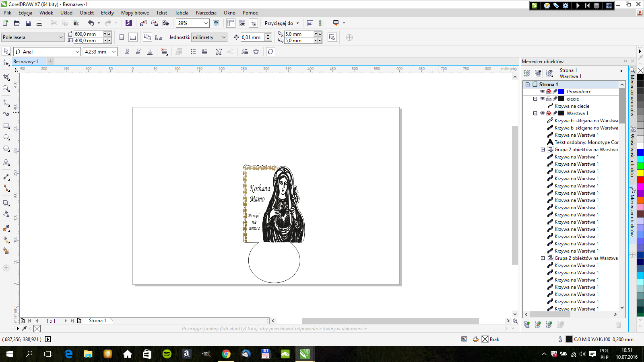Viewport: 644px width, 362px height.
Task: Open the Efekty menu
Action: [107, 13]
